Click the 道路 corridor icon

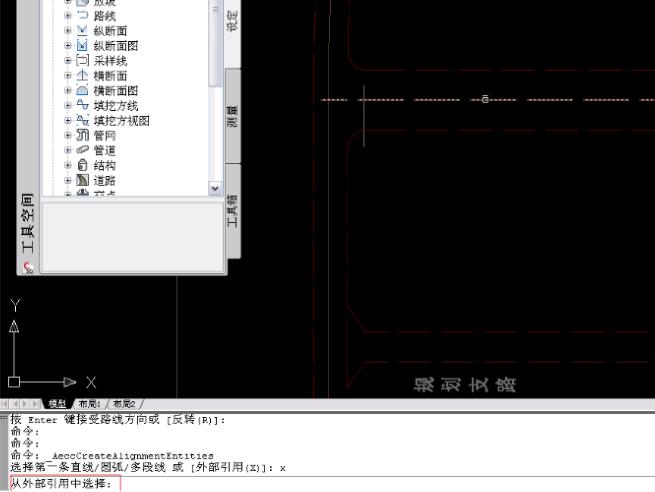click(x=82, y=180)
